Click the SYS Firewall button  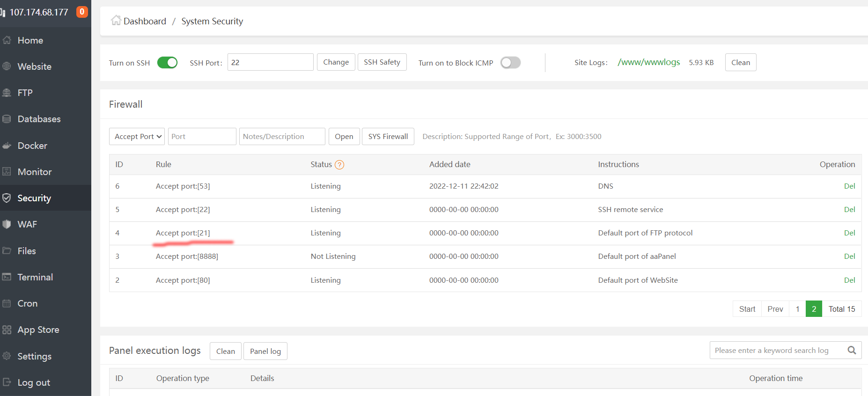tap(388, 137)
